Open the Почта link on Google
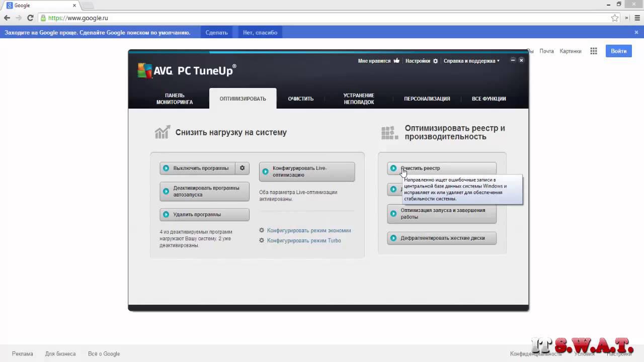 coord(546,51)
